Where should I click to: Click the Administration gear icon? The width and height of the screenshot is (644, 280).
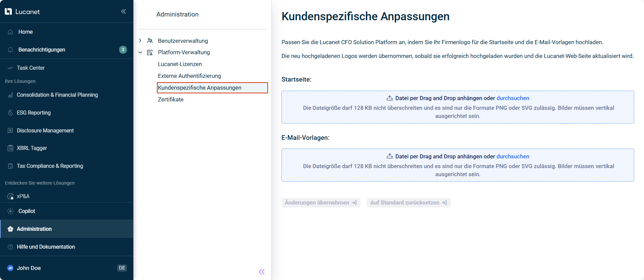(10, 229)
